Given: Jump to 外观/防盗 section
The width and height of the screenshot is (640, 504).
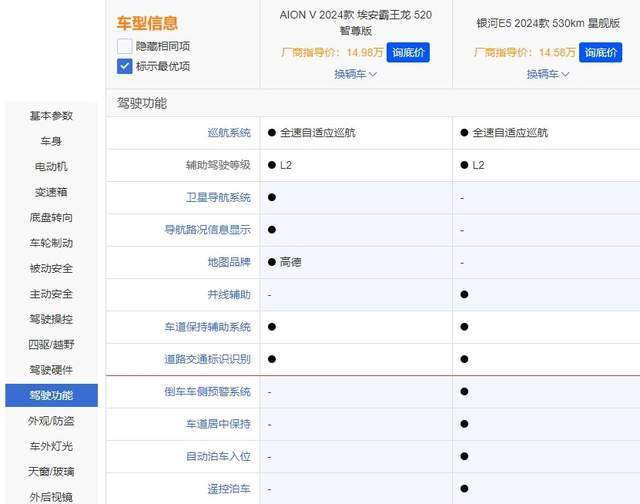Looking at the screenshot, I should (x=51, y=421).
